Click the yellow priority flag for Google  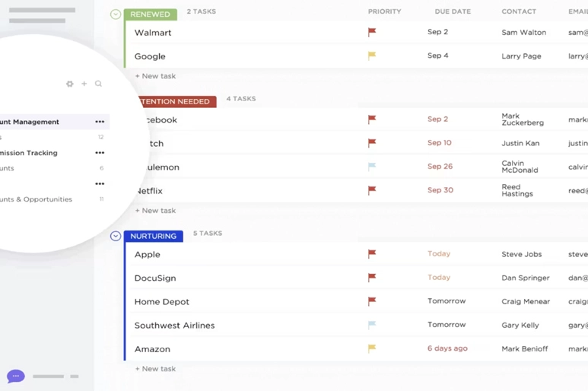pyautogui.click(x=372, y=56)
